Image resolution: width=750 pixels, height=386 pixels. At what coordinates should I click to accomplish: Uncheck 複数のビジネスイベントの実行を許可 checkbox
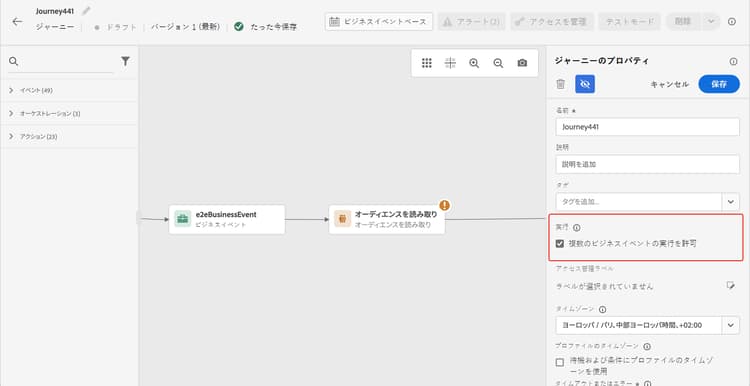(x=560, y=243)
